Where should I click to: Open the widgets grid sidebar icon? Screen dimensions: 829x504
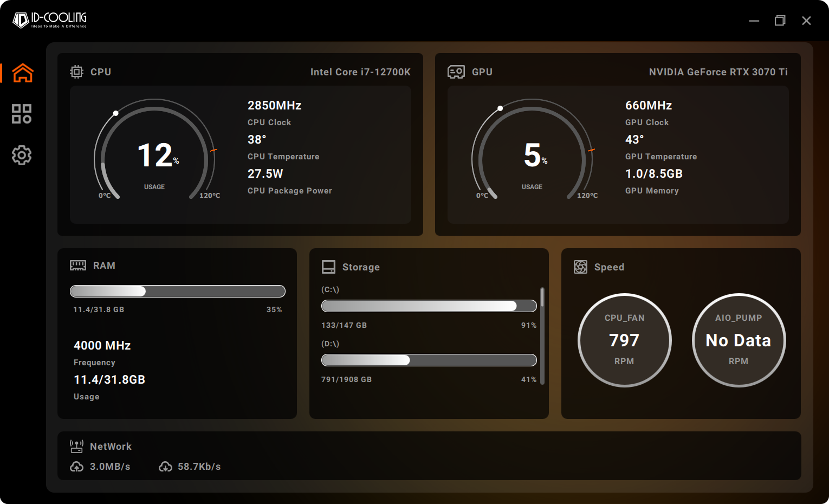22,114
